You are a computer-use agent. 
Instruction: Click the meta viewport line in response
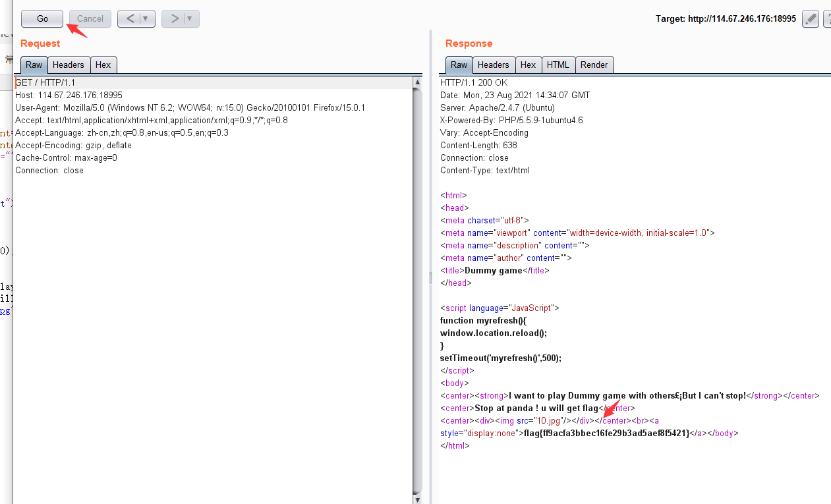(577, 233)
